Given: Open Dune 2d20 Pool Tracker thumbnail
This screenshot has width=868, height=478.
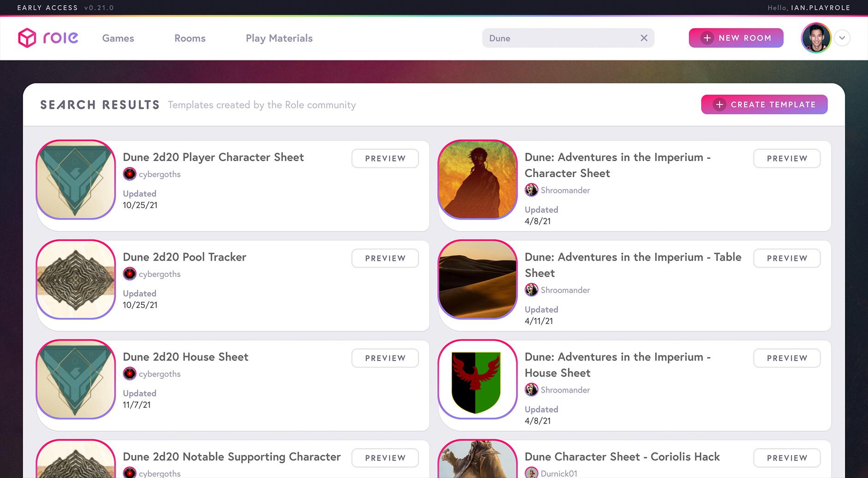Looking at the screenshot, I should tap(76, 280).
